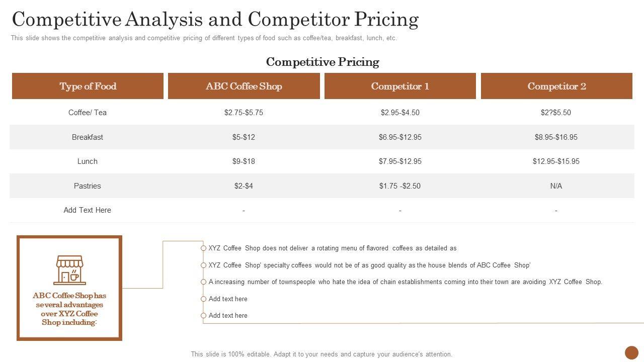
Task: Select the 'Type of Food' header cell
Action: coord(88,86)
